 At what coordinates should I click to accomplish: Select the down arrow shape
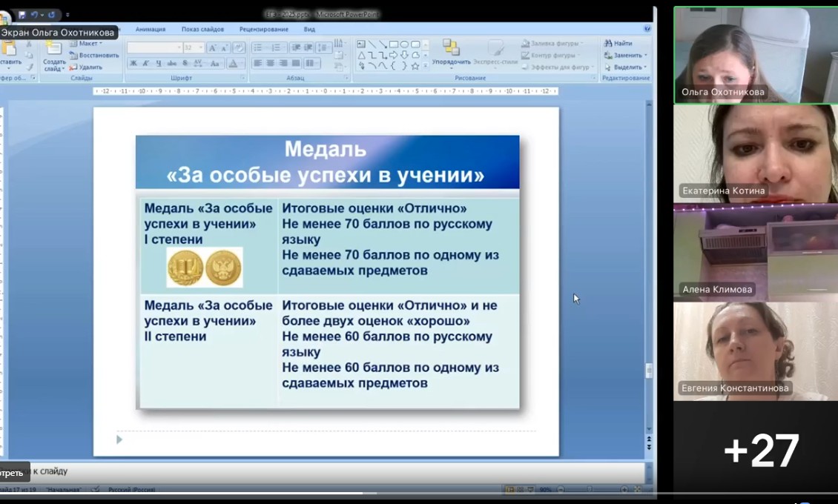click(405, 55)
